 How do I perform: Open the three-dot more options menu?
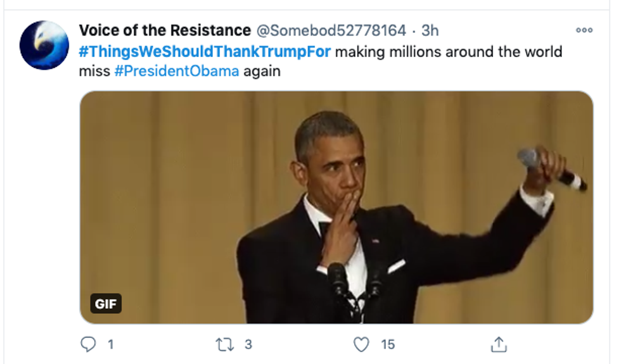click(584, 30)
